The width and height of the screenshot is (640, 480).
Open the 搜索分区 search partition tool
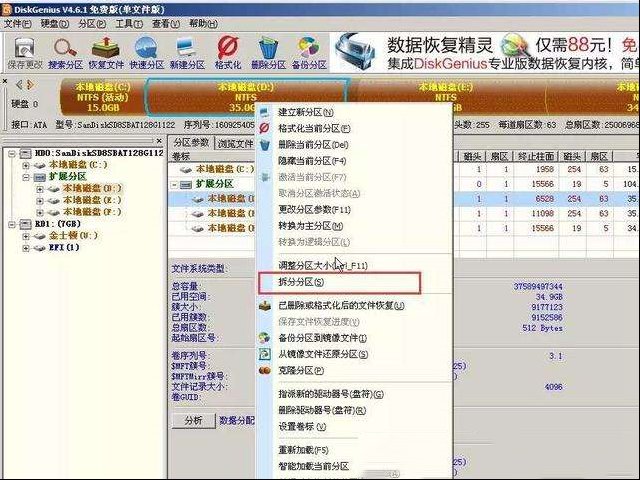pyautogui.click(x=65, y=53)
